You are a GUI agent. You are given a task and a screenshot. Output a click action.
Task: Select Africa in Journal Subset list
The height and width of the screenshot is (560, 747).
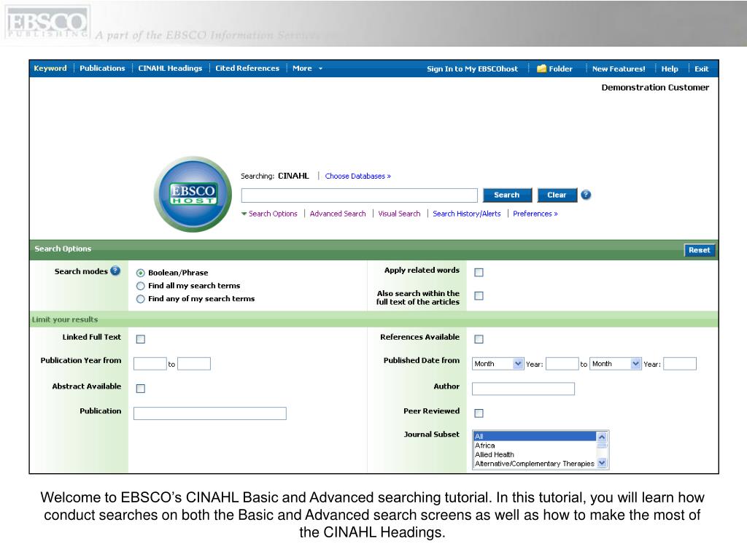click(x=535, y=446)
